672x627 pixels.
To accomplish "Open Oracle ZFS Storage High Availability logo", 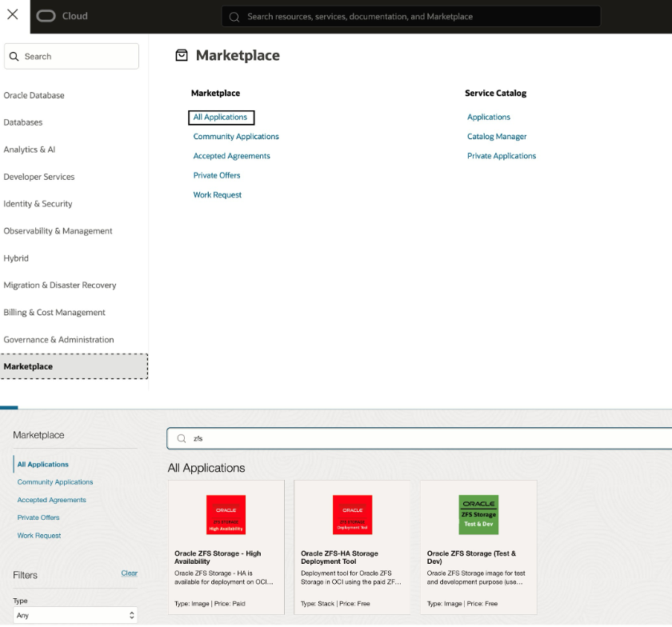I will [x=226, y=515].
